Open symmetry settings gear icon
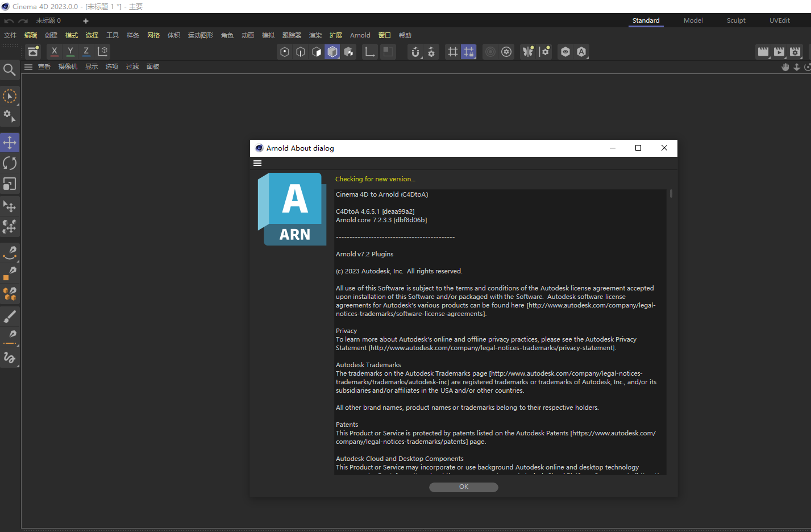This screenshot has width=811, height=532. (544, 52)
